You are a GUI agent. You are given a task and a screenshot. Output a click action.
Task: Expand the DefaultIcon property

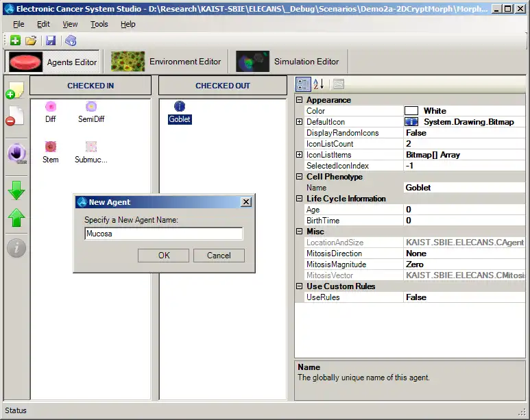299,122
